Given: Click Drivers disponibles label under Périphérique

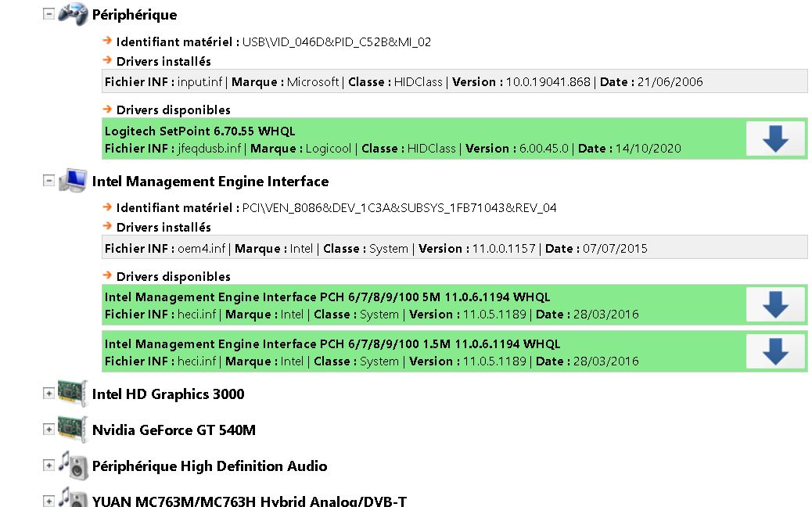Looking at the screenshot, I should [x=174, y=110].
